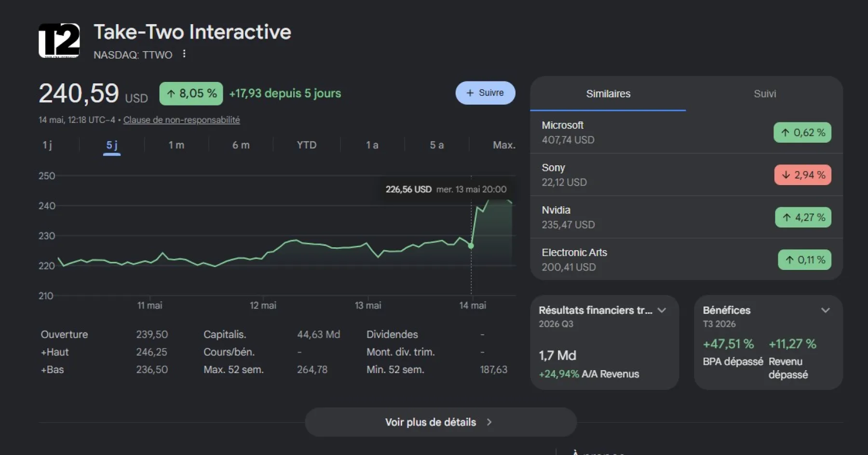Switch chart to 5 a range
The height and width of the screenshot is (455, 868).
point(436,145)
